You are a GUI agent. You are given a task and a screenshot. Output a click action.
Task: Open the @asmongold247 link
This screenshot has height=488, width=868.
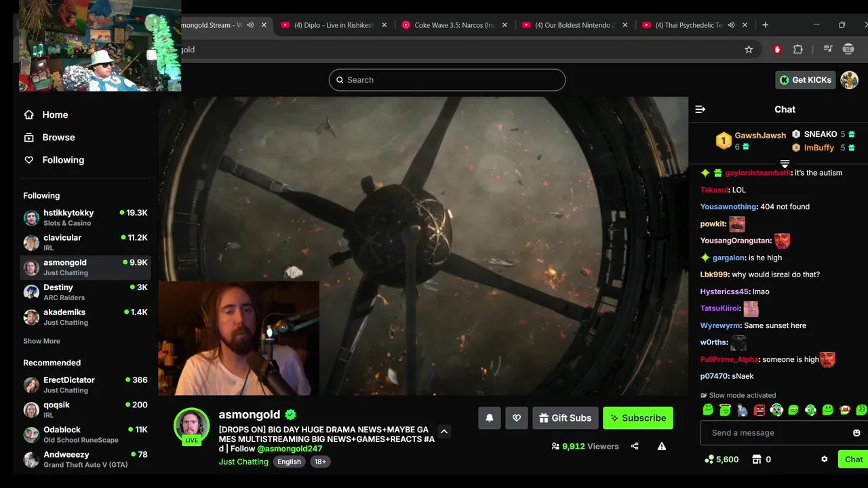[290, 449]
